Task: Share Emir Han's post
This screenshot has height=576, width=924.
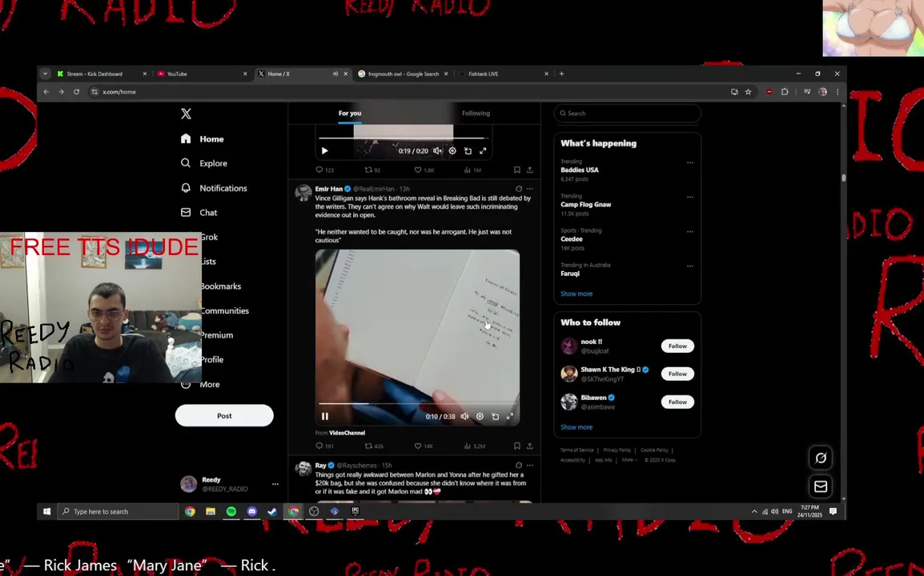Action: (x=530, y=446)
